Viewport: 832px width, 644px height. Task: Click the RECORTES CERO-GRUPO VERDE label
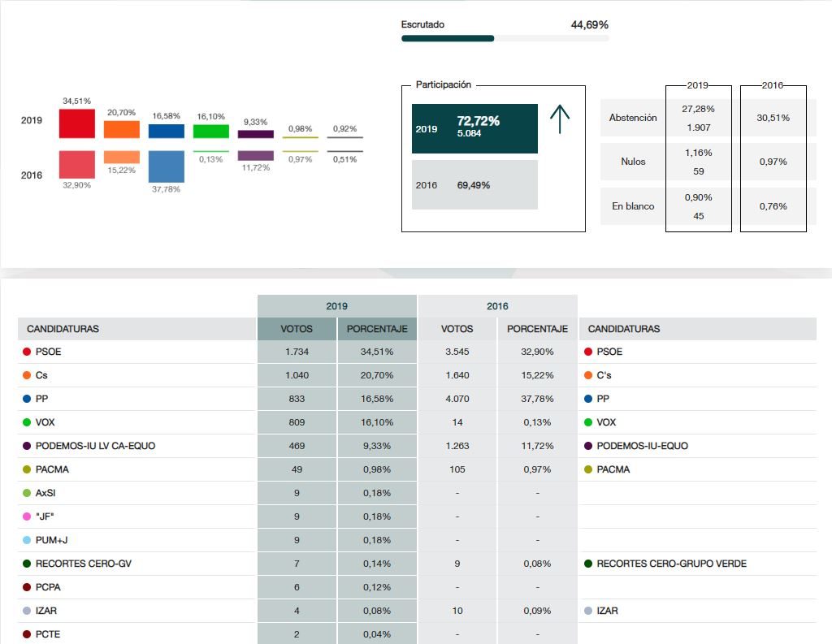(671, 564)
